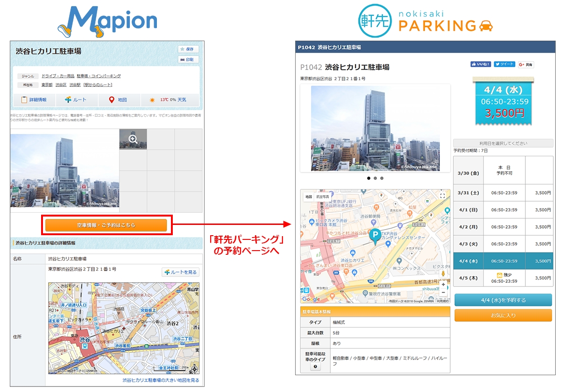
Task: Click the magnifier zoom thumbnail in Mapion gallery
Action: pos(133,139)
